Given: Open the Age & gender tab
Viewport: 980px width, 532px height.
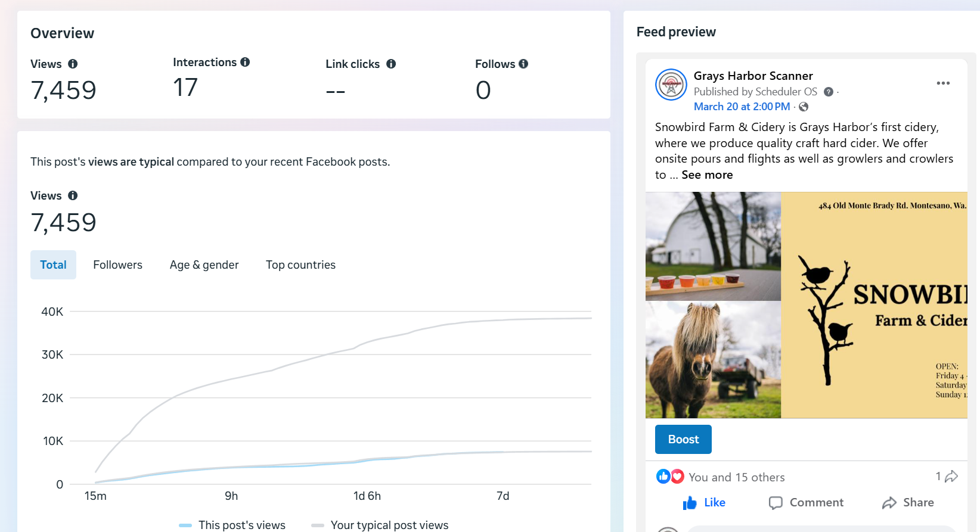Looking at the screenshot, I should pyautogui.click(x=204, y=265).
